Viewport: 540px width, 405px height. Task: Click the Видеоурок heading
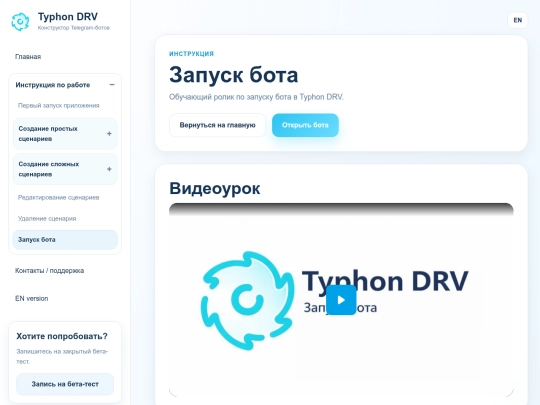point(215,188)
